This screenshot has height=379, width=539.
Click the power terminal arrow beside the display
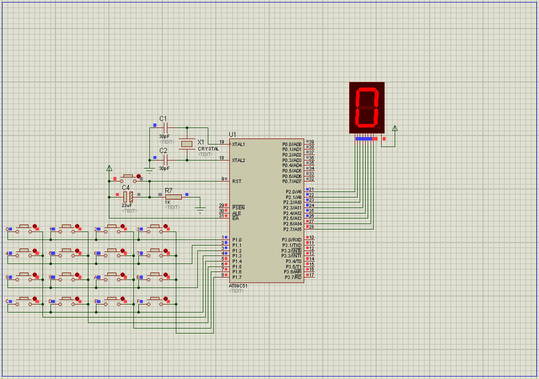[x=395, y=129]
